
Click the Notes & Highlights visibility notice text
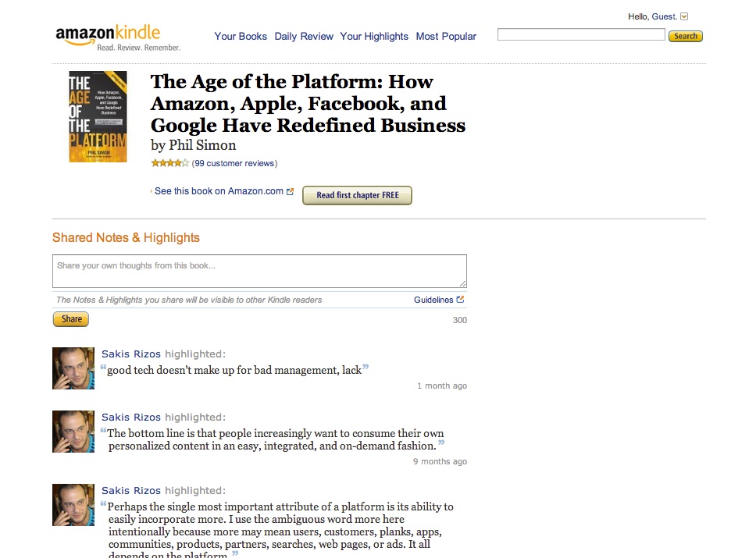coord(189,300)
